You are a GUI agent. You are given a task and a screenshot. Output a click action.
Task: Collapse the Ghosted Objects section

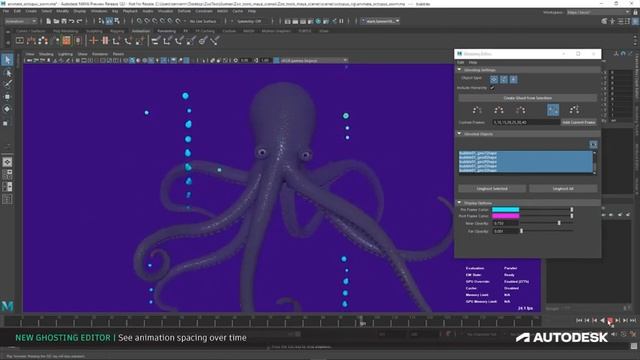click(460, 133)
